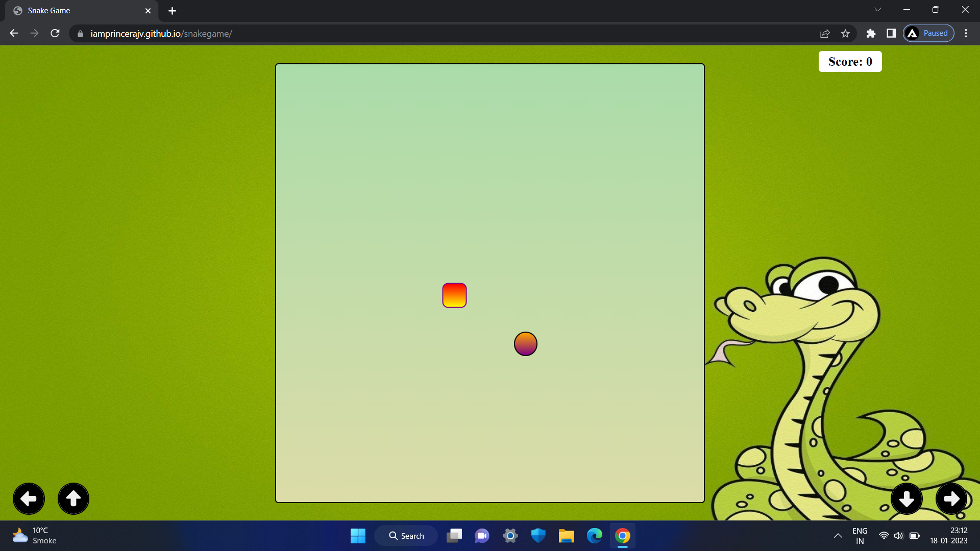The height and width of the screenshot is (551, 980).
Task: Open the clock showing 23:12
Action: point(949,536)
